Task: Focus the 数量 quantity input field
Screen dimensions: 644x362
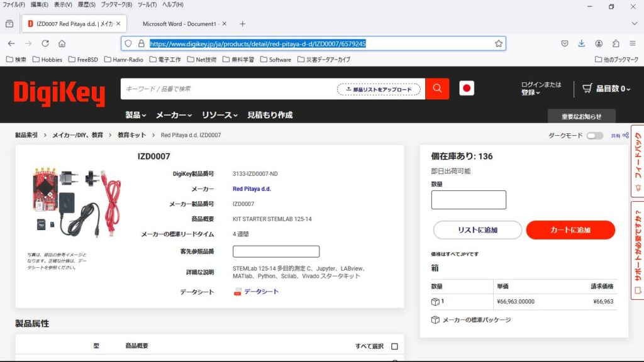Action: coord(469,200)
